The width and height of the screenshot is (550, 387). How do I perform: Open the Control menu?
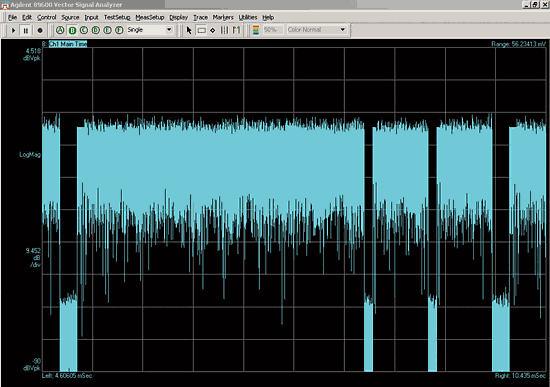tap(46, 17)
